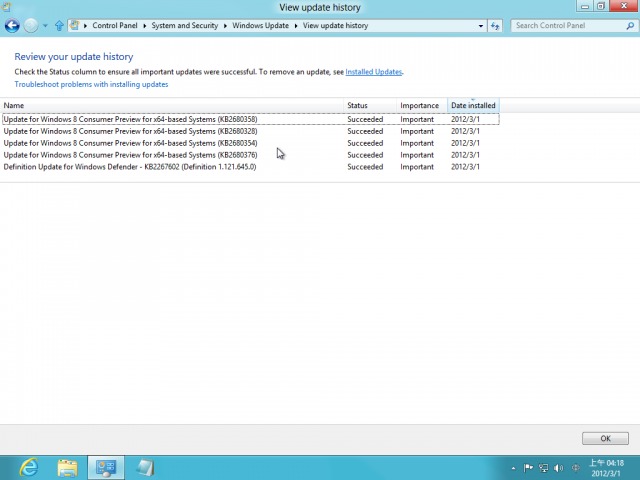
Task: Open the fourth taskbar app with page icon
Action: (x=145, y=468)
